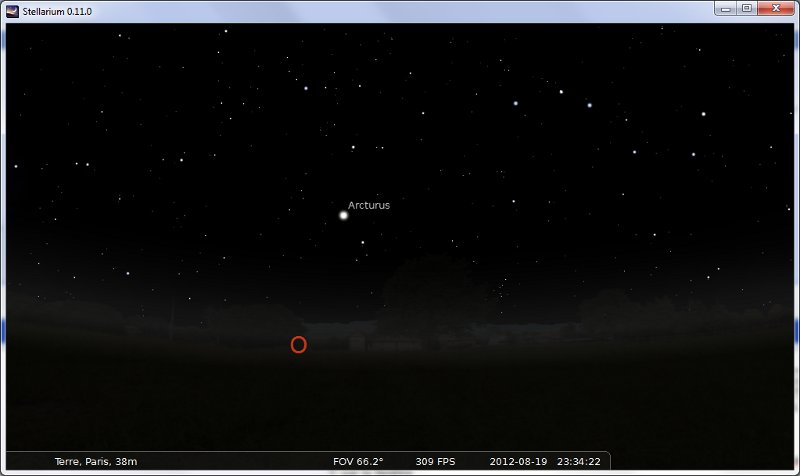Click the Arcturus star

click(x=343, y=215)
